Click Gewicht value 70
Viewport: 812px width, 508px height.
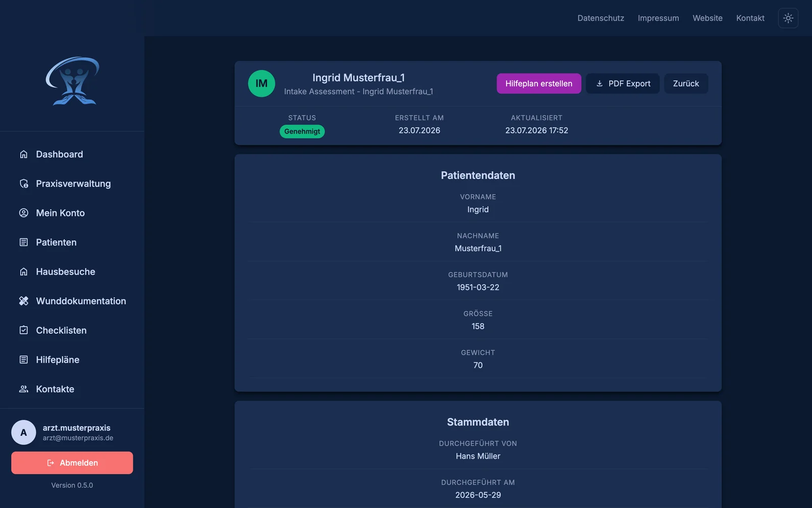point(478,365)
